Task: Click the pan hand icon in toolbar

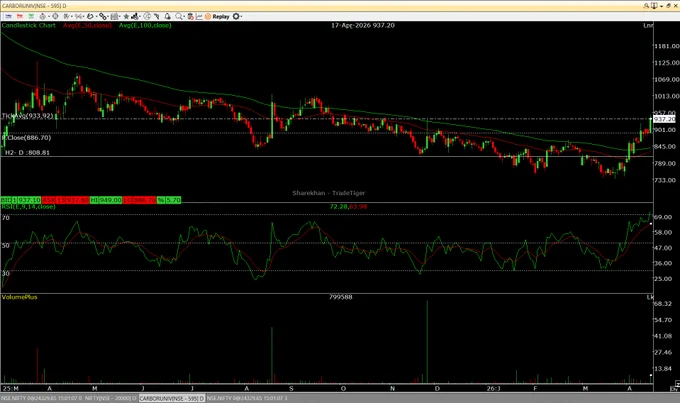Action: coord(90,16)
